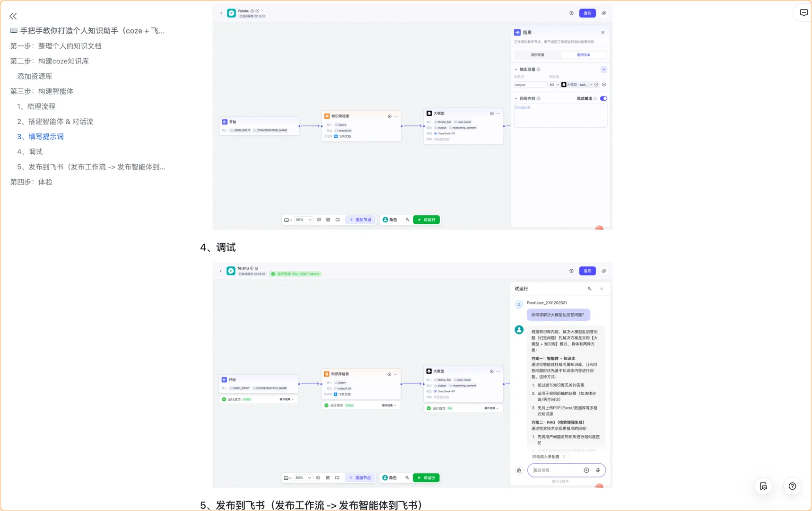The width and height of the screenshot is (812, 511).
Task: Jump to 第四步：体验 in the outline
Action: pos(31,182)
